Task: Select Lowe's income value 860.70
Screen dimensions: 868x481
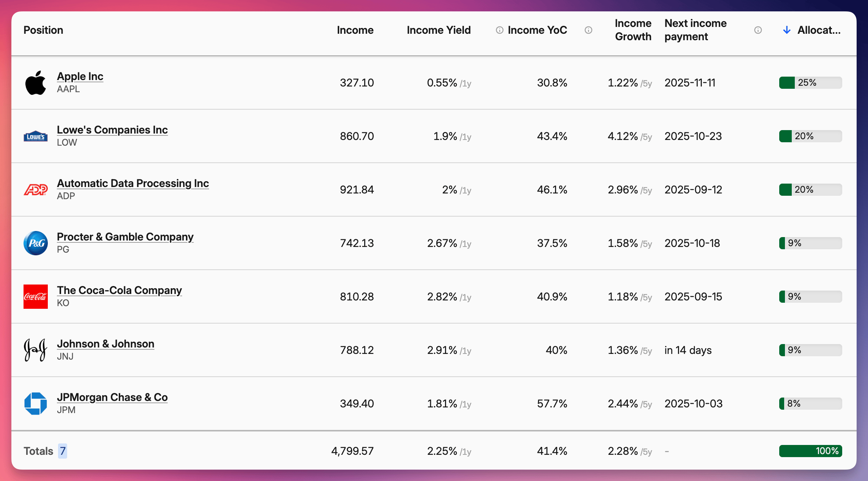Action: pyautogui.click(x=357, y=136)
